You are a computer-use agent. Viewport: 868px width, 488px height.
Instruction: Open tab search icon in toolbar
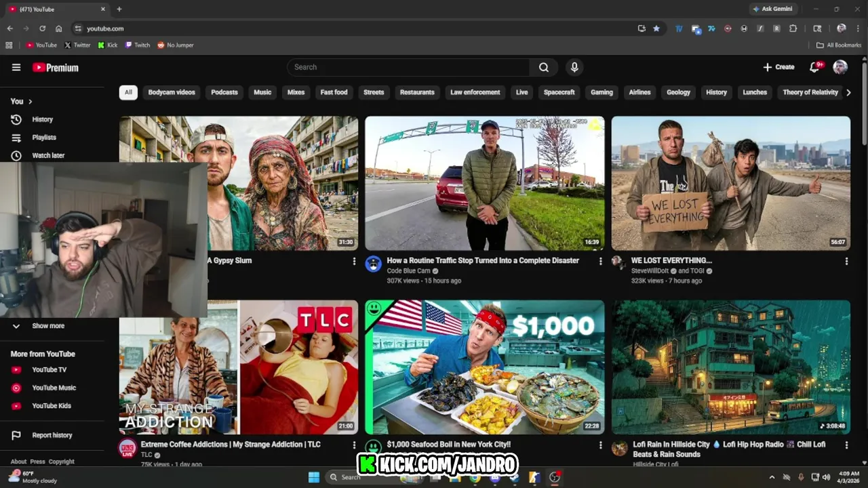click(x=817, y=28)
